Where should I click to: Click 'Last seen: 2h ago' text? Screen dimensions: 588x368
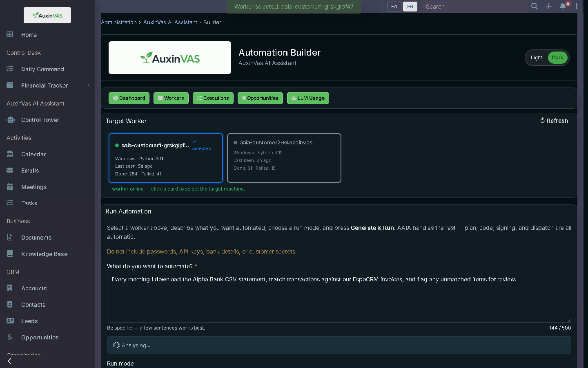coord(252,160)
